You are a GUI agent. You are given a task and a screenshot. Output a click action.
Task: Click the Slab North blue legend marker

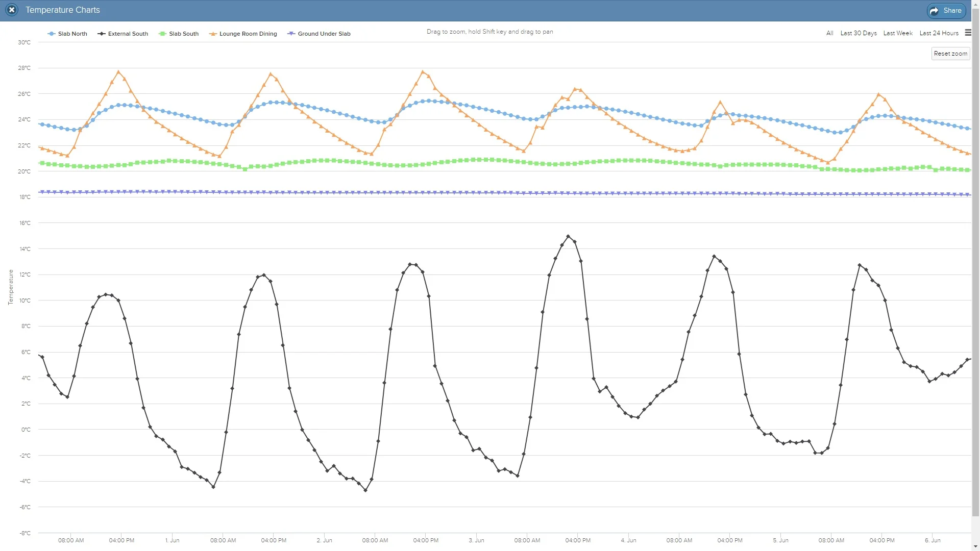coord(51,34)
